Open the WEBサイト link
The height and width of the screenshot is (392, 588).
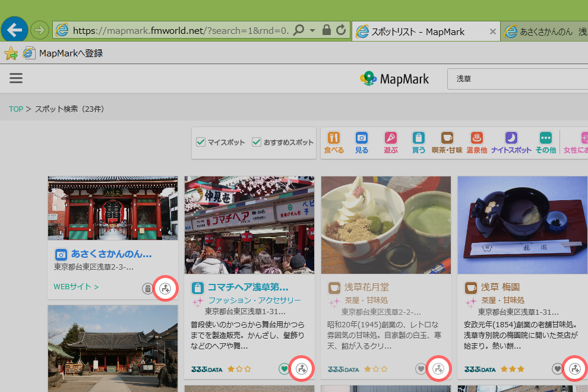click(x=76, y=287)
